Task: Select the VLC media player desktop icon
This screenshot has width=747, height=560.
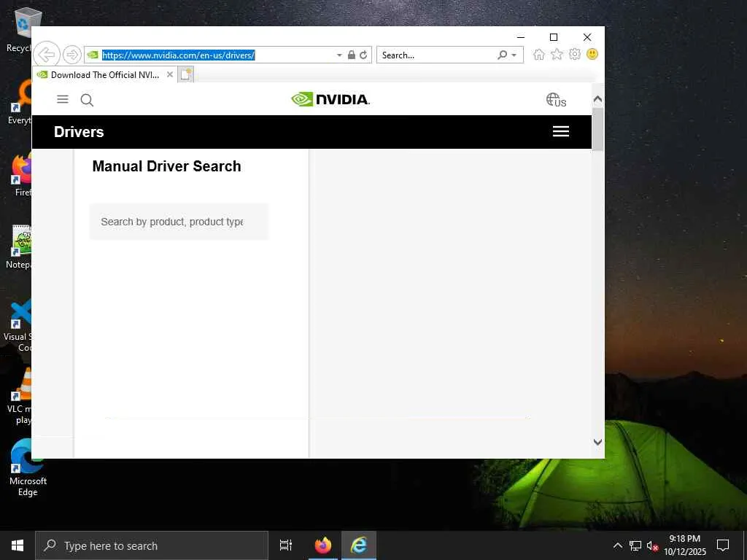Action: click(20, 395)
